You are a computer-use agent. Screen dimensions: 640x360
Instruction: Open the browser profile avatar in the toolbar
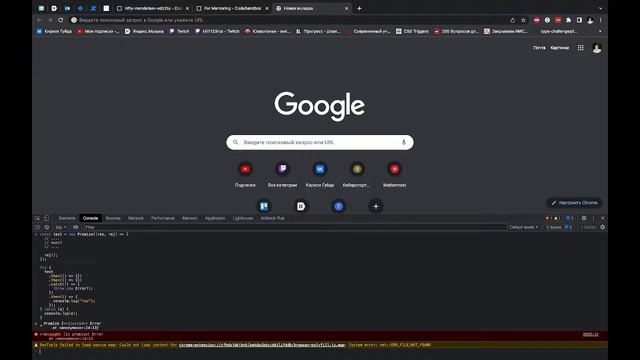(590, 20)
